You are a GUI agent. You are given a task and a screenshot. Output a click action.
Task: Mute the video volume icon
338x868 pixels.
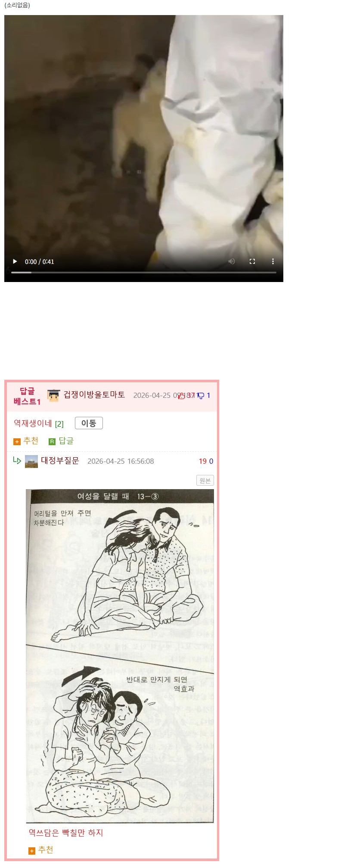[x=232, y=261]
